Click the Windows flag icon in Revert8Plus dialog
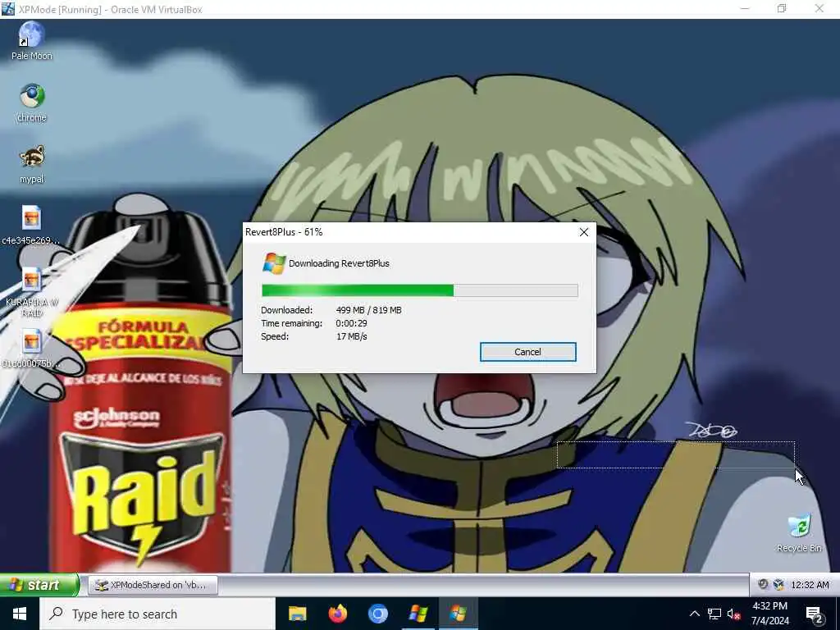The height and width of the screenshot is (630, 840). click(274, 263)
